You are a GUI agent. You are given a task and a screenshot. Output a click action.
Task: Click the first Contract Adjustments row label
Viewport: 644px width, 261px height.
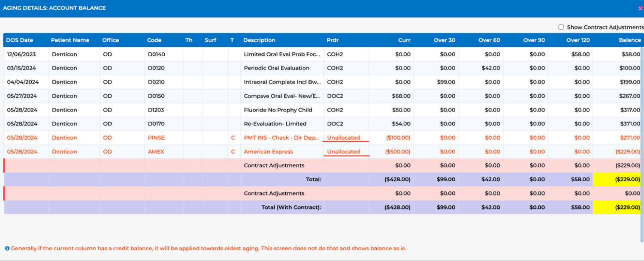[x=274, y=165]
